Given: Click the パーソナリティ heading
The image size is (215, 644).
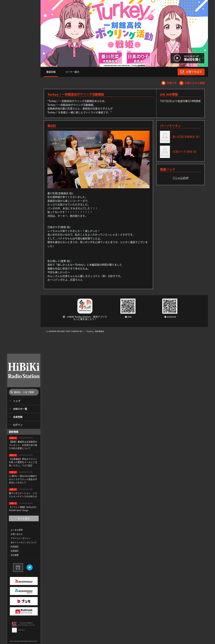Looking at the screenshot, I should (170, 126).
